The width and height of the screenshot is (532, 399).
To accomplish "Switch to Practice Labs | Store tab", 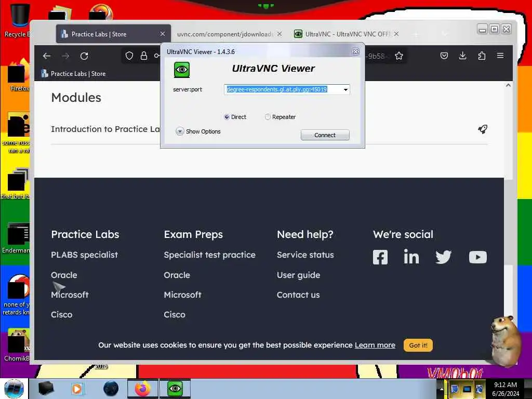I will 113,34.
